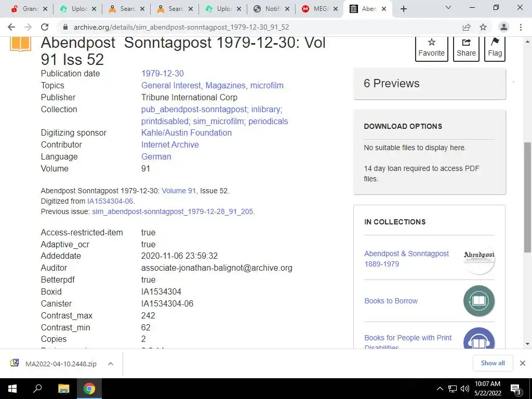
Task: Expand the 6 Previews panel
Action: click(x=429, y=84)
